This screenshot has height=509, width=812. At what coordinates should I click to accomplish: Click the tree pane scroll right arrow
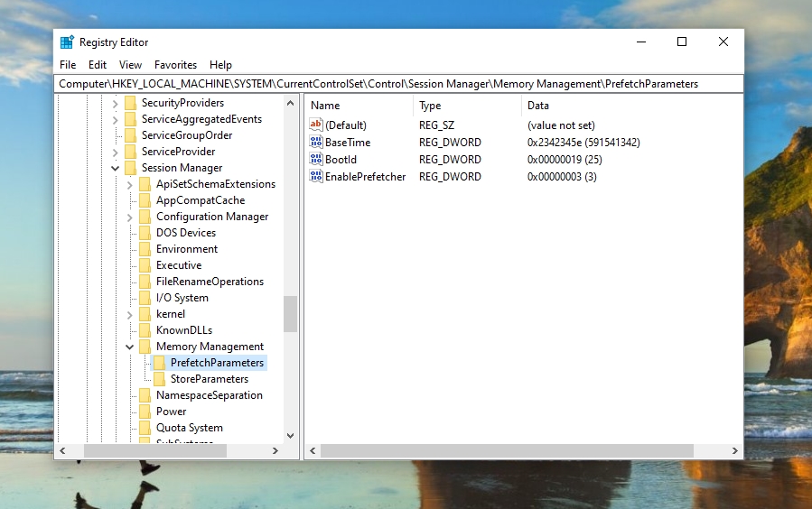[x=275, y=450]
